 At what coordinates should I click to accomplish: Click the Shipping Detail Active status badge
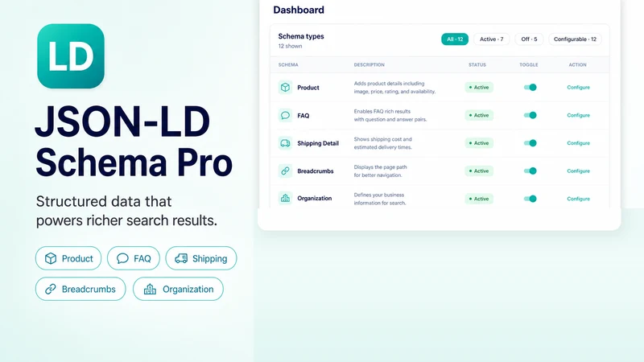tap(479, 143)
